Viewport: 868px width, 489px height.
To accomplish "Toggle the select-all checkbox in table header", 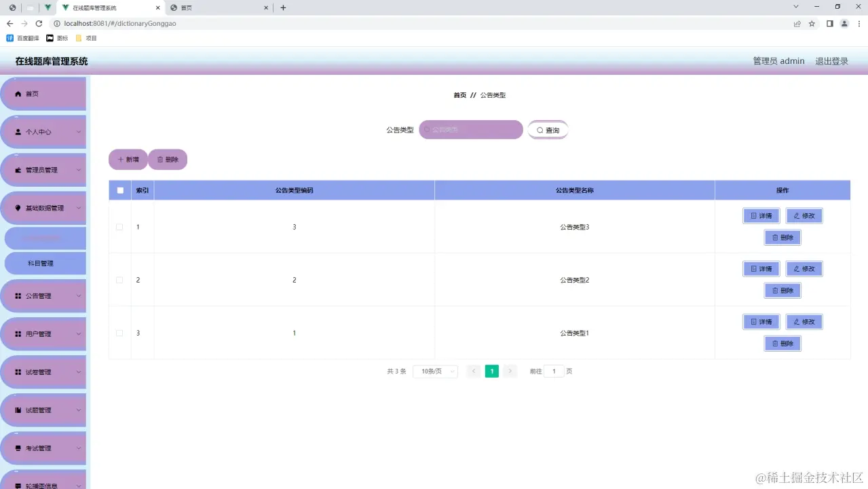I will [120, 190].
